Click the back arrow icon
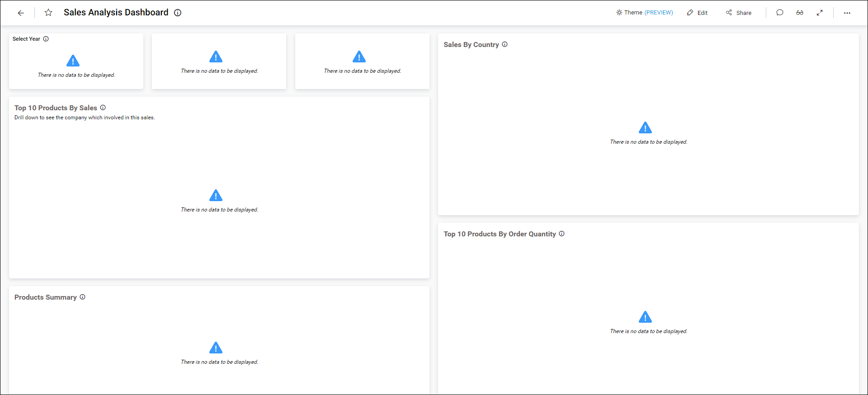868x395 pixels. [x=21, y=13]
